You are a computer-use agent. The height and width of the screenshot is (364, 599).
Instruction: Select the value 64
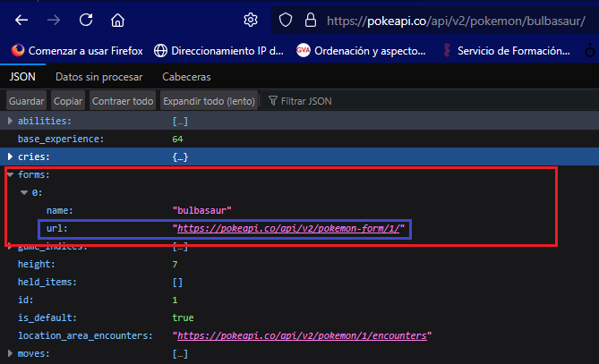[x=177, y=140]
